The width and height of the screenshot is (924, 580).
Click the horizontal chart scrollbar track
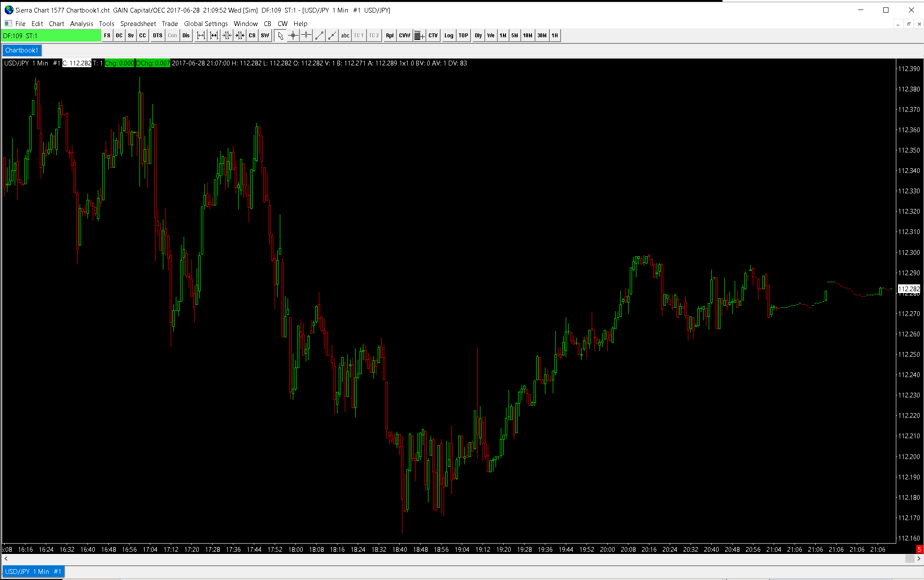coord(433,559)
